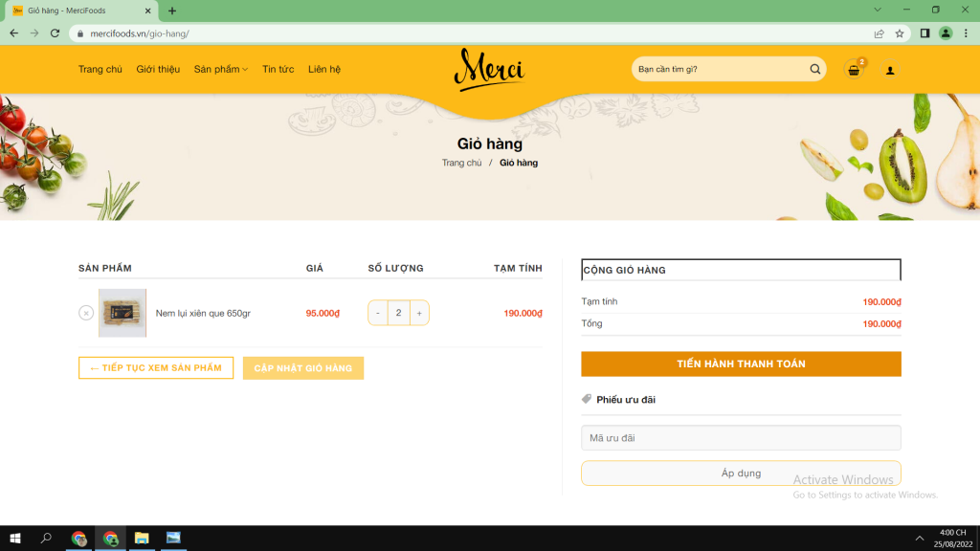Open File Explorer from taskbar
This screenshot has height=551, width=980.
tap(142, 539)
